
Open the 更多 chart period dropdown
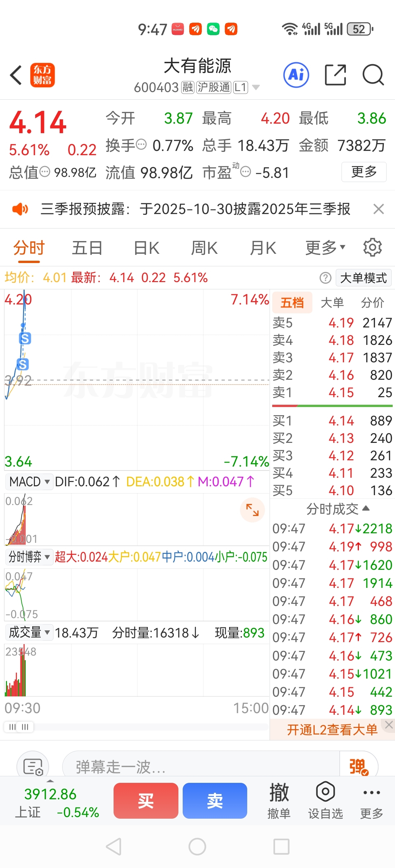(x=325, y=248)
